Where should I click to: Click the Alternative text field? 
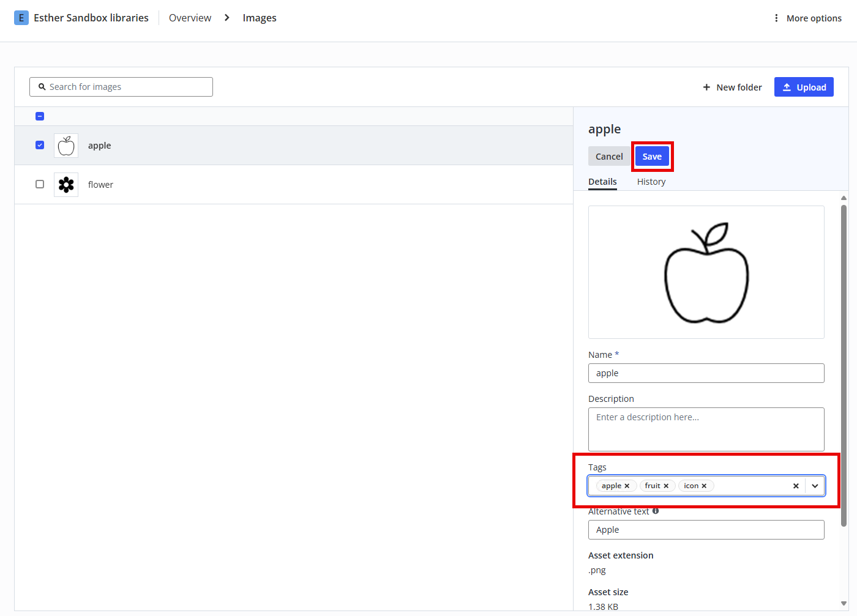click(706, 530)
